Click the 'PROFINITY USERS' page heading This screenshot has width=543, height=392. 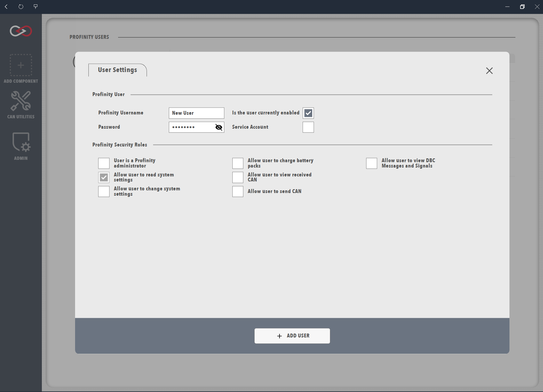(89, 37)
